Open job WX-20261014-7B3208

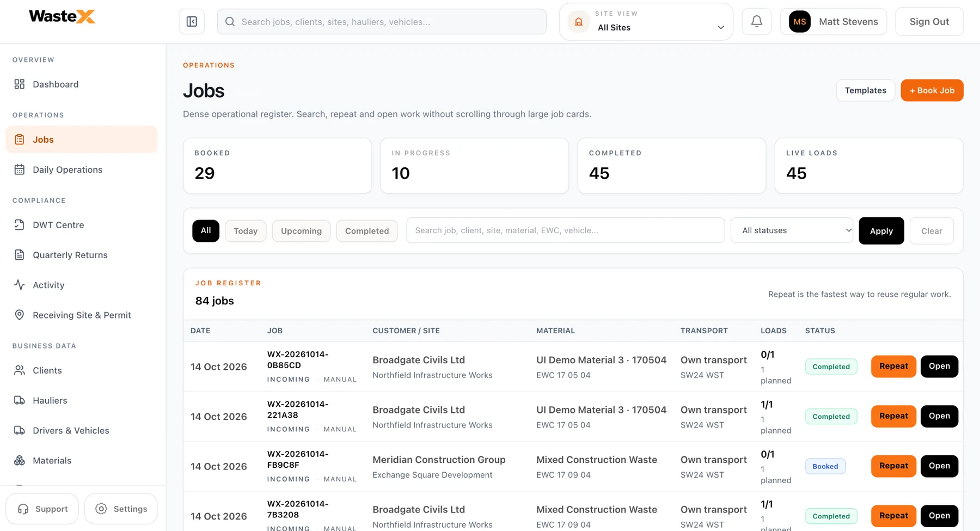point(939,516)
